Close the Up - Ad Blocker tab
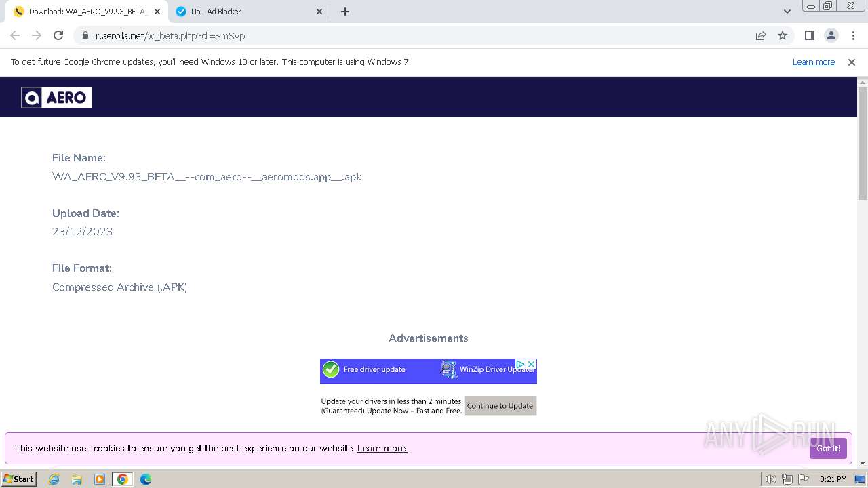 pos(320,12)
